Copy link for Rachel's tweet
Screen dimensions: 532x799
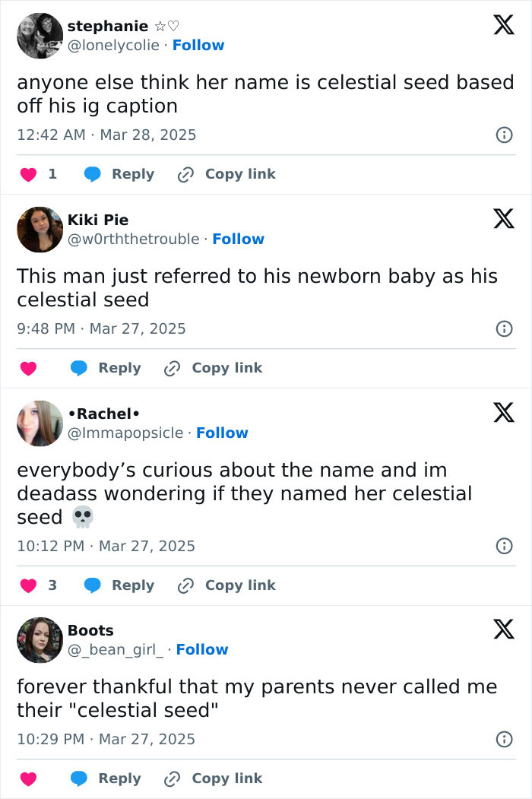coord(220,585)
